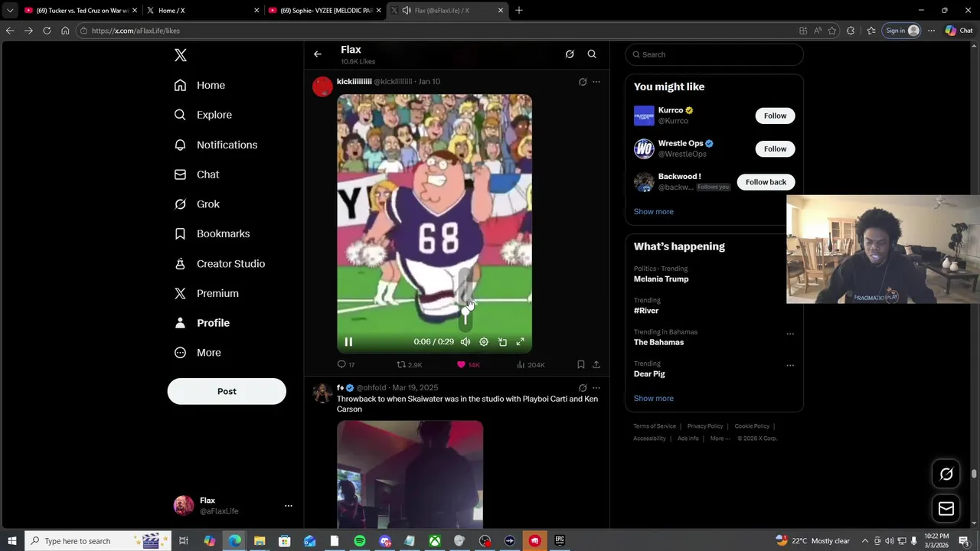Viewport: 980px width, 551px height.
Task: Open Copilot Chat in browser toolbar
Action: (x=958, y=31)
